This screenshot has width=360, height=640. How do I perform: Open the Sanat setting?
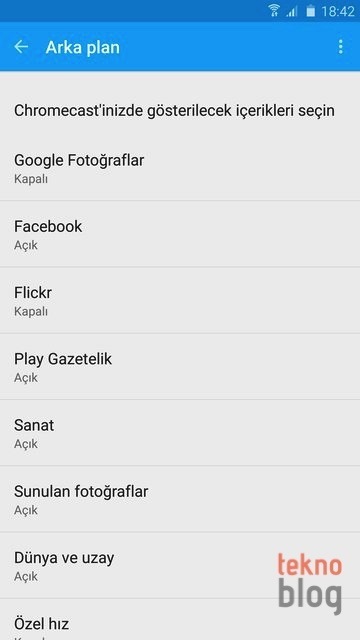click(x=180, y=433)
